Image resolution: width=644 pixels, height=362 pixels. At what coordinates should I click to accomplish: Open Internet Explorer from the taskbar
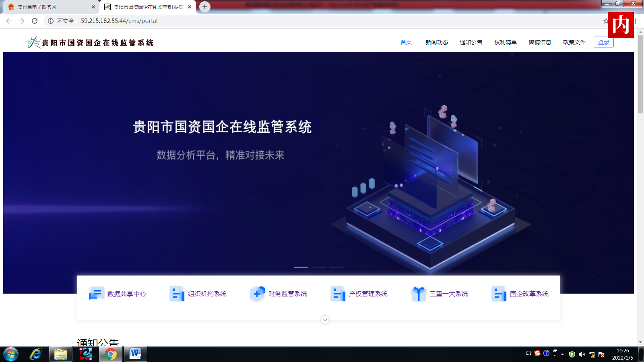(x=36, y=354)
